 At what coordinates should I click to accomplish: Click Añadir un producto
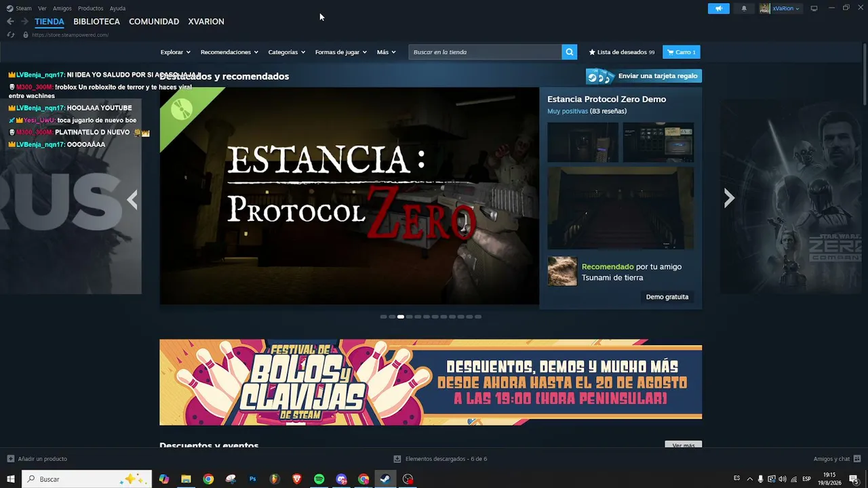click(37, 459)
